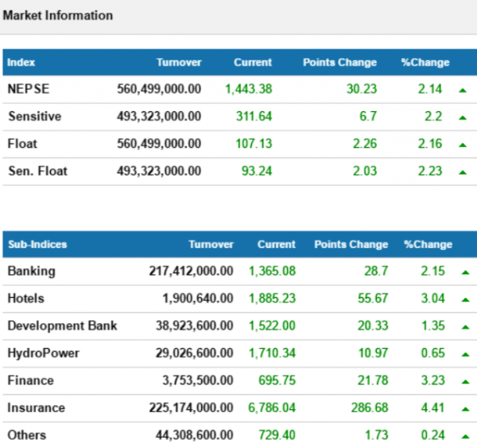Select the Others sub-index name
This screenshot has height=448, width=477.
(x=27, y=435)
